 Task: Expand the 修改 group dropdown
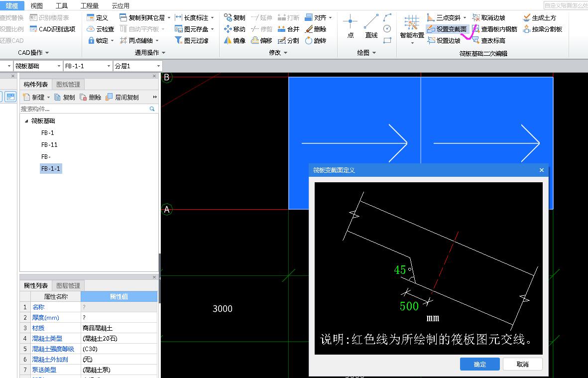click(285, 53)
